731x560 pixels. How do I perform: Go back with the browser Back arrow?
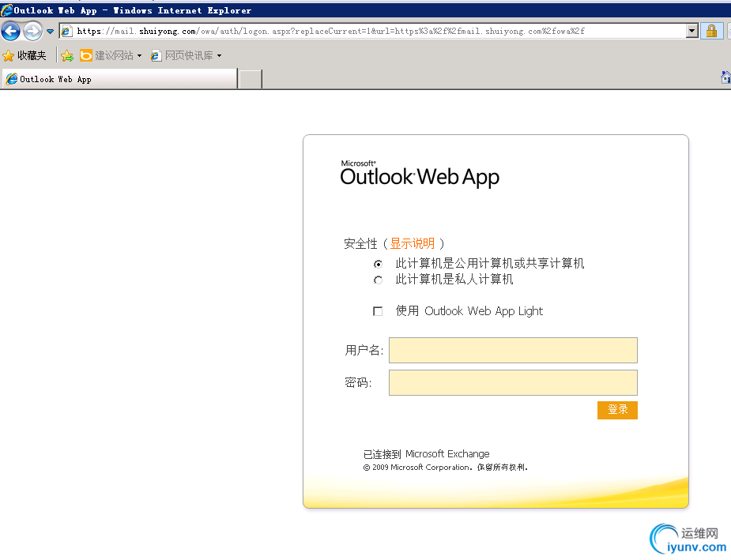click(x=11, y=32)
